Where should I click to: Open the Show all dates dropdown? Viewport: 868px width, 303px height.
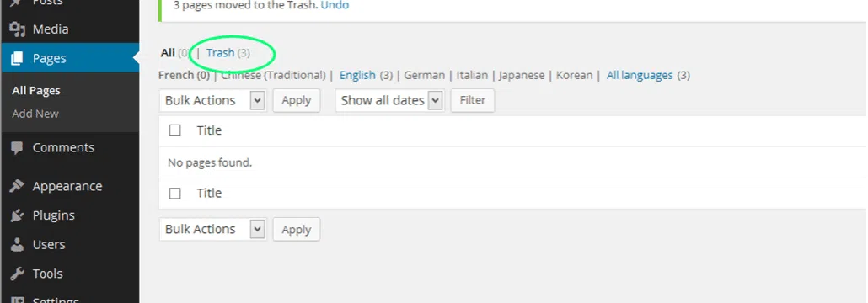click(389, 101)
